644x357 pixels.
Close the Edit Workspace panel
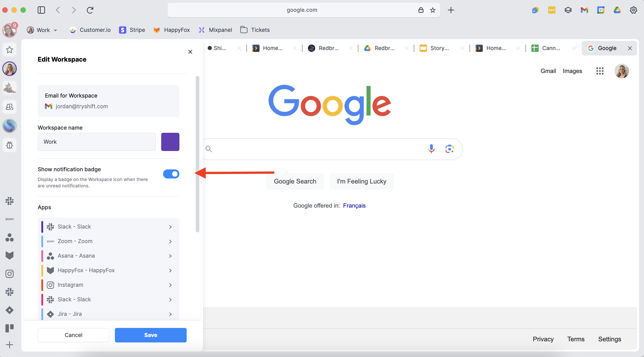tap(190, 52)
